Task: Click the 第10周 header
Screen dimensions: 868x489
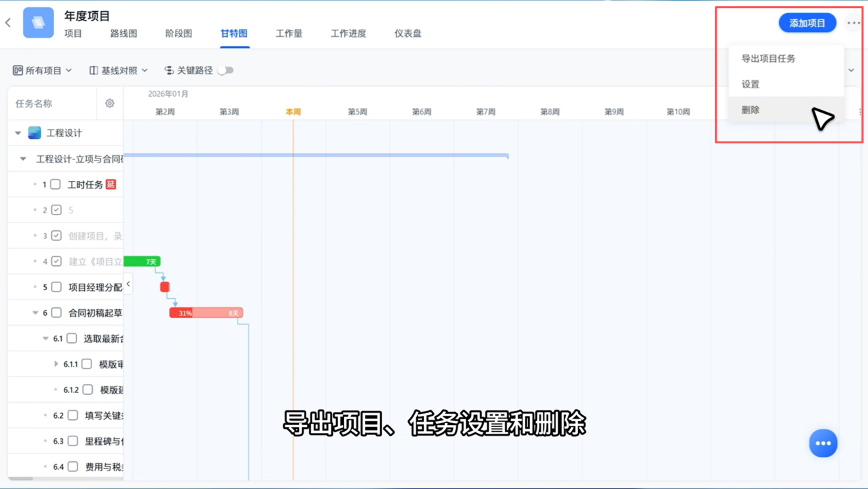Action: pos(678,112)
